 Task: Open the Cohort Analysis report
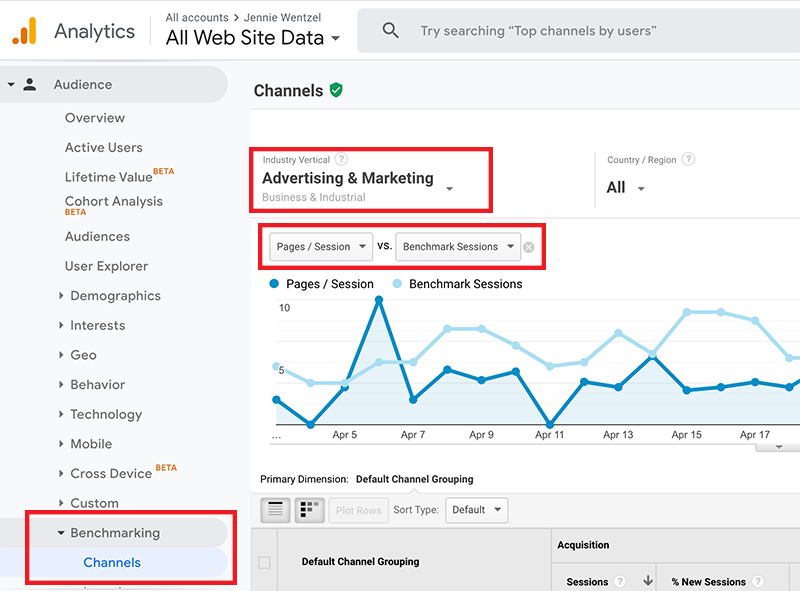(x=114, y=204)
